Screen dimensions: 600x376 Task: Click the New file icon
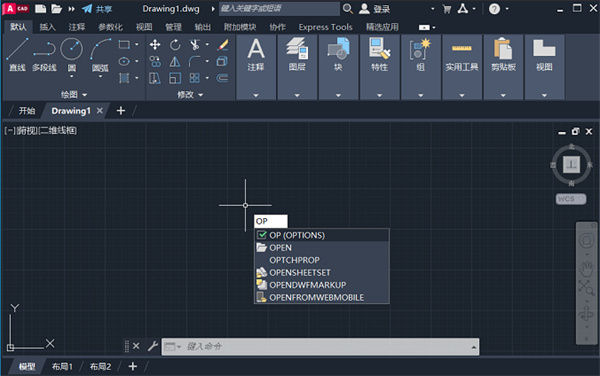(41, 8)
